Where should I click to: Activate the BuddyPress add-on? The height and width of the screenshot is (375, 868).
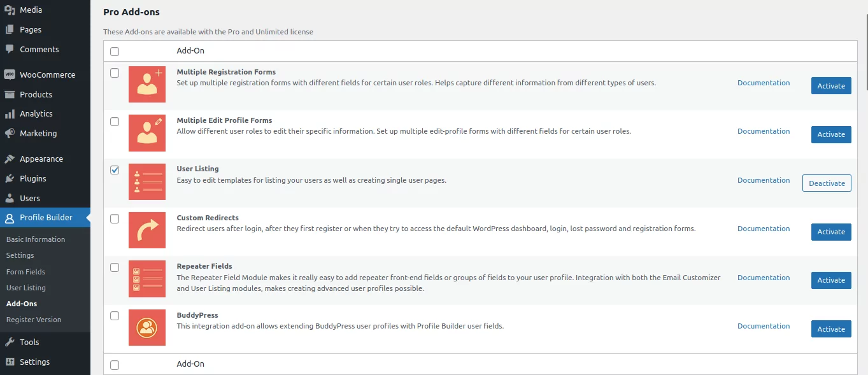coord(830,329)
